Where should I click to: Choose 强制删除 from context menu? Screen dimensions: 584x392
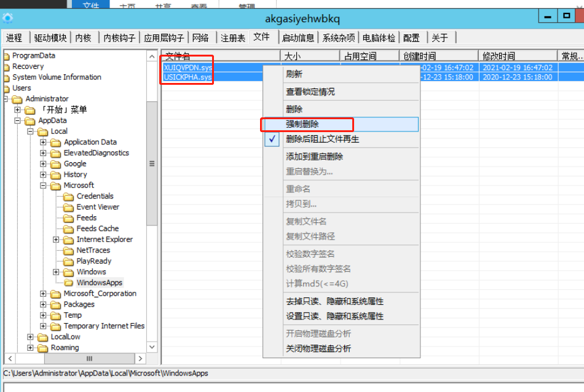(x=302, y=124)
